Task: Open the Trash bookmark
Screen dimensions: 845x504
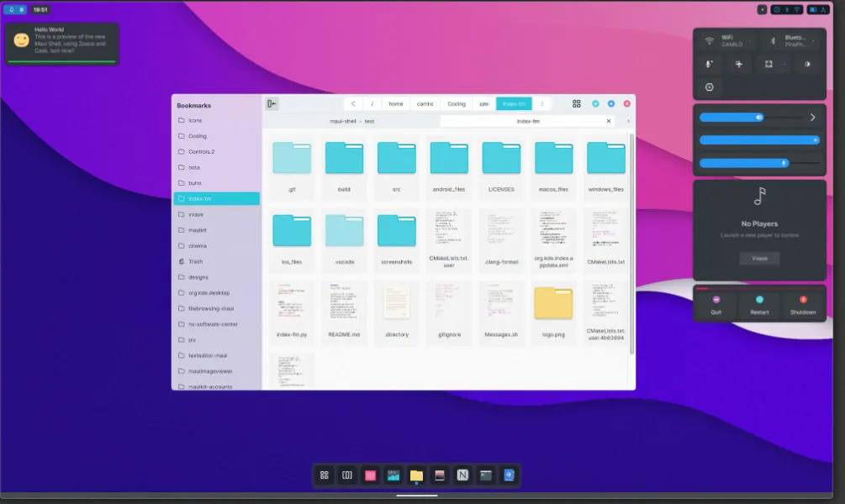Action: coord(217,262)
